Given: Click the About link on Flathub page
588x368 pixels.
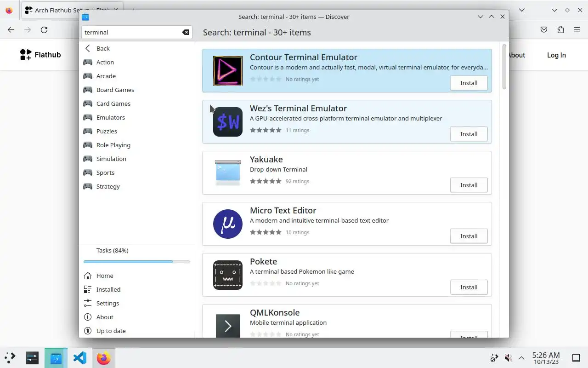Looking at the screenshot, I should 517,55.
